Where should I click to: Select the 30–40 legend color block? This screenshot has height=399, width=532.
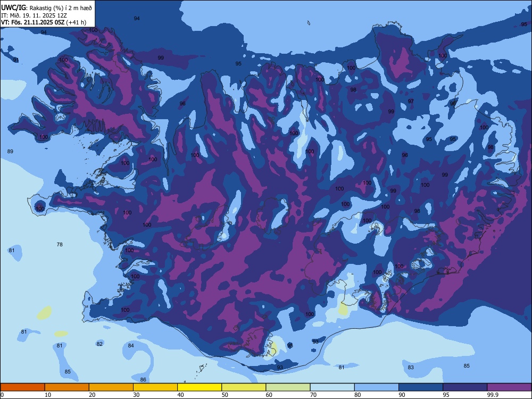pyautogui.click(x=155, y=387)
